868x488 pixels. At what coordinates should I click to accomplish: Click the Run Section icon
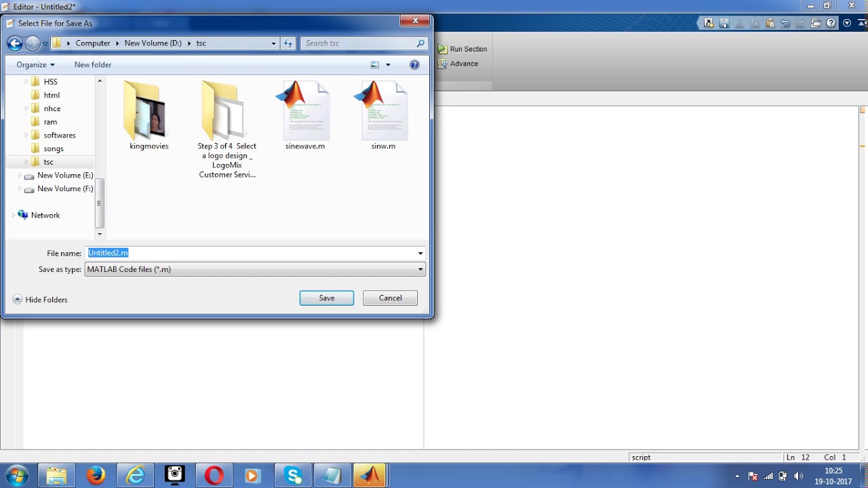(442, 49)
